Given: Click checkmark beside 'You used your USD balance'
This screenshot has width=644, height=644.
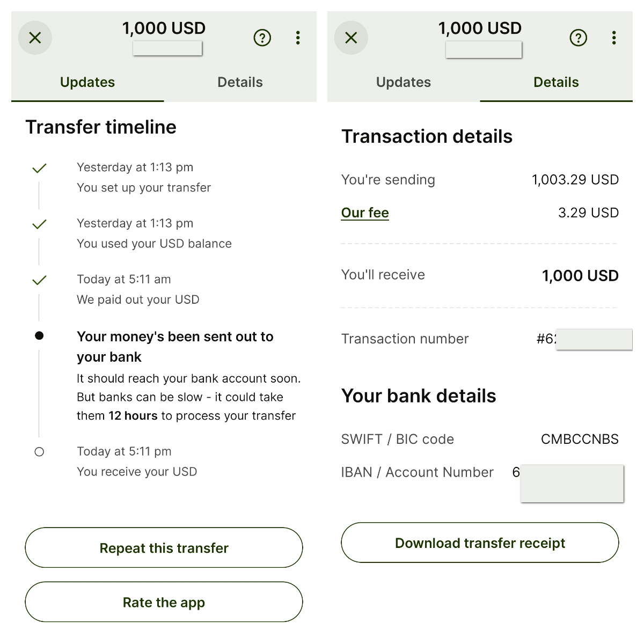Looking at the screenshot, I should coord(39,224).
